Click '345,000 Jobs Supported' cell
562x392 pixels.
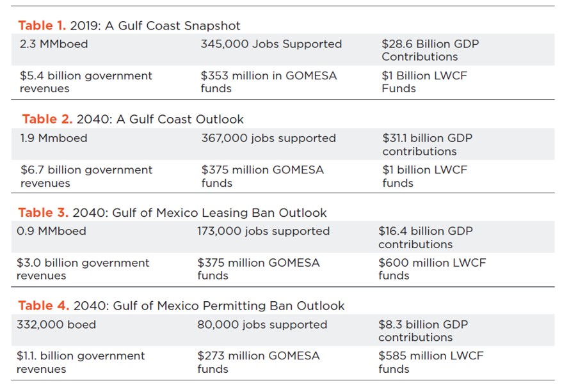(271, 44)
